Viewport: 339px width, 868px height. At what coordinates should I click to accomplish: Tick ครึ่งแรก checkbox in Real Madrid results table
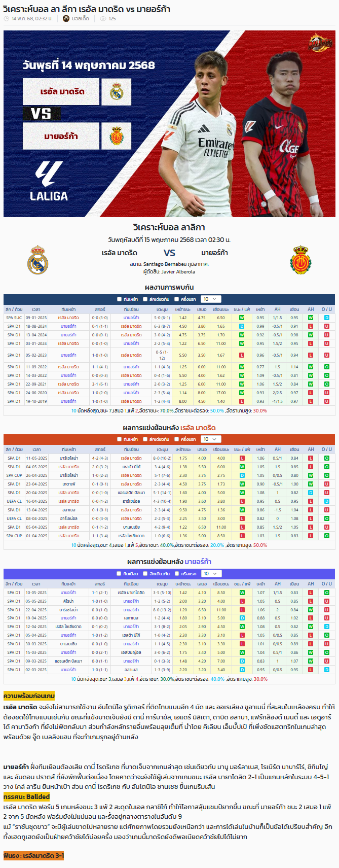pyautogui.click(x=177, y=439)
